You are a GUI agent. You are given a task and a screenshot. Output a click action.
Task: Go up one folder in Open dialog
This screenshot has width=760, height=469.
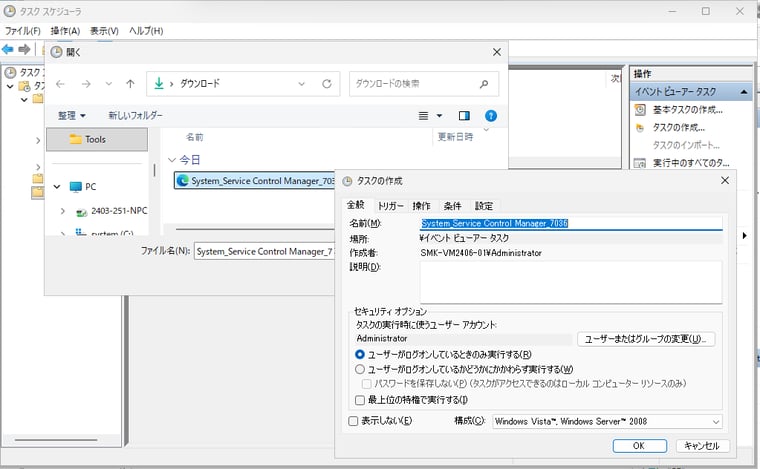coord(130,84)
